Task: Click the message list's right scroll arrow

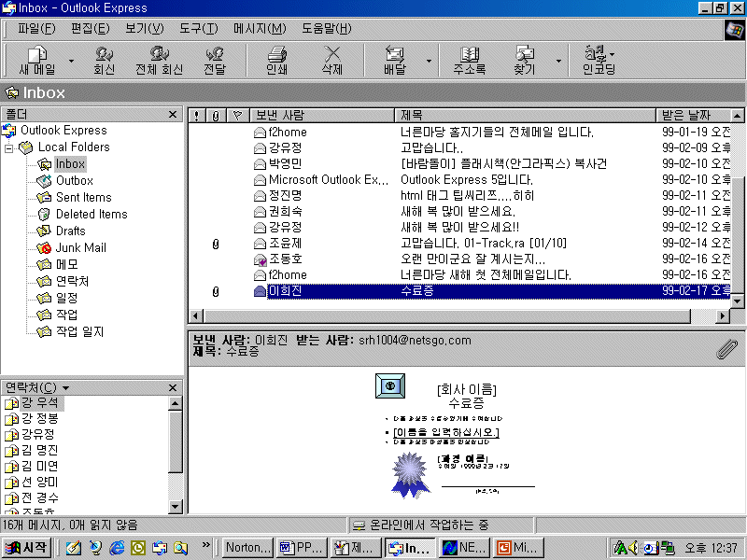Action: pos(723,315)
